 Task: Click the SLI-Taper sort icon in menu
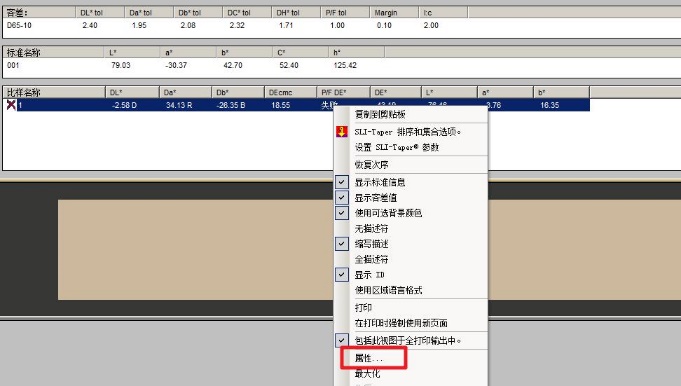point(342,132)
